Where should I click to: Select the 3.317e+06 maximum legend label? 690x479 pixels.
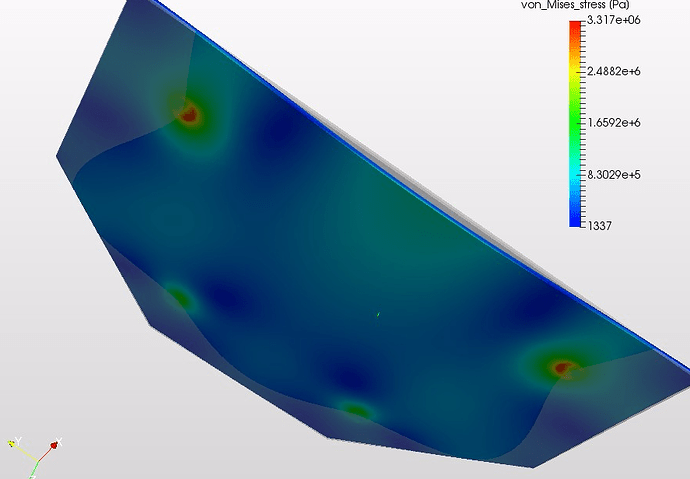click(x=613, y=20)
